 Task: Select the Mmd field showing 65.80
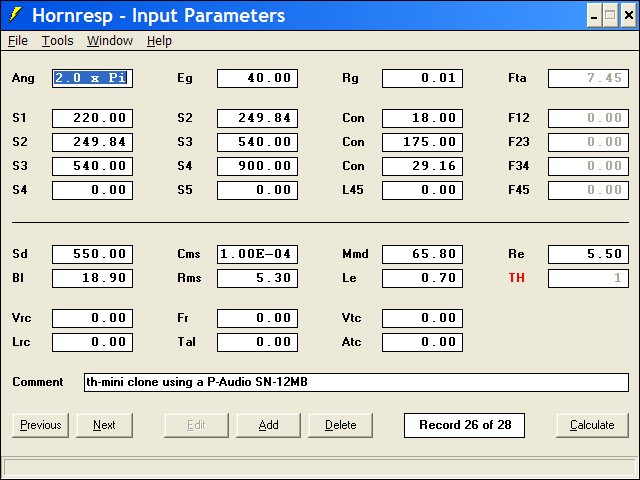tap(422, 254)
